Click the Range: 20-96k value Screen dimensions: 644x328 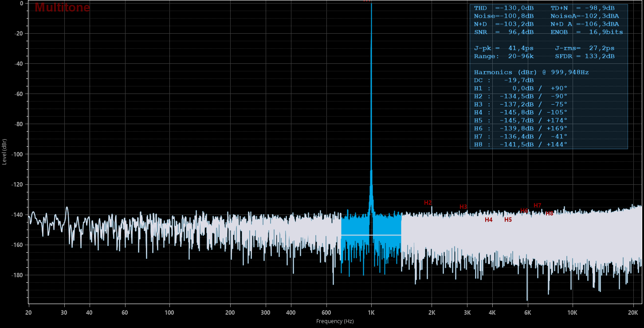click(x=504, y=56)
